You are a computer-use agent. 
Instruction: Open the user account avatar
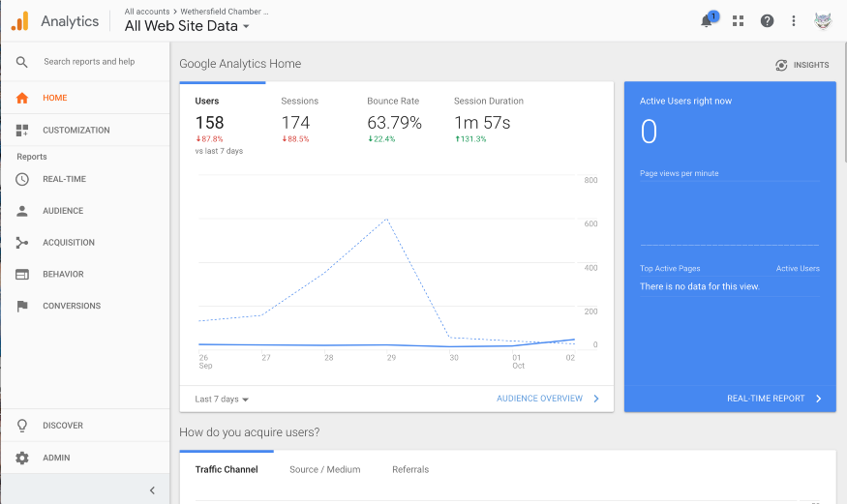823,21
